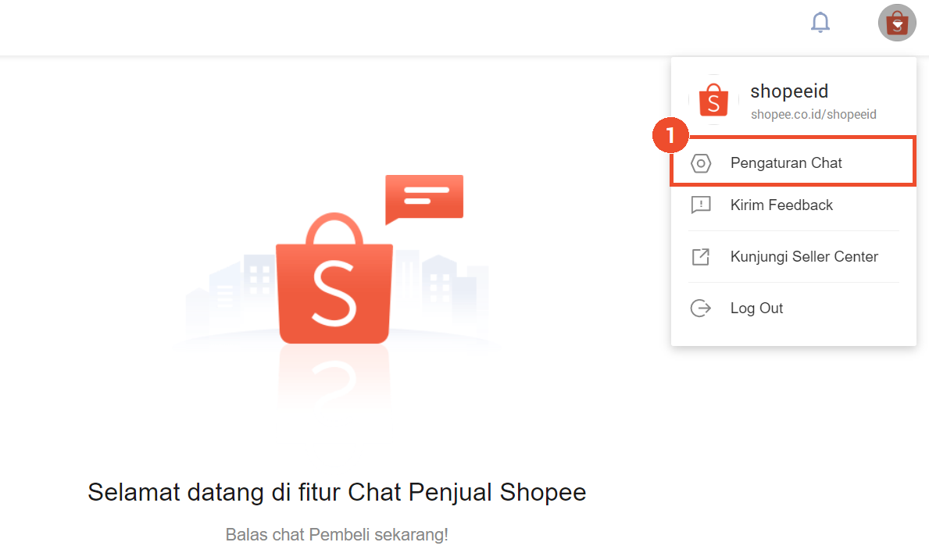
Task: Click the external link icon
Action: click(701, 257)
